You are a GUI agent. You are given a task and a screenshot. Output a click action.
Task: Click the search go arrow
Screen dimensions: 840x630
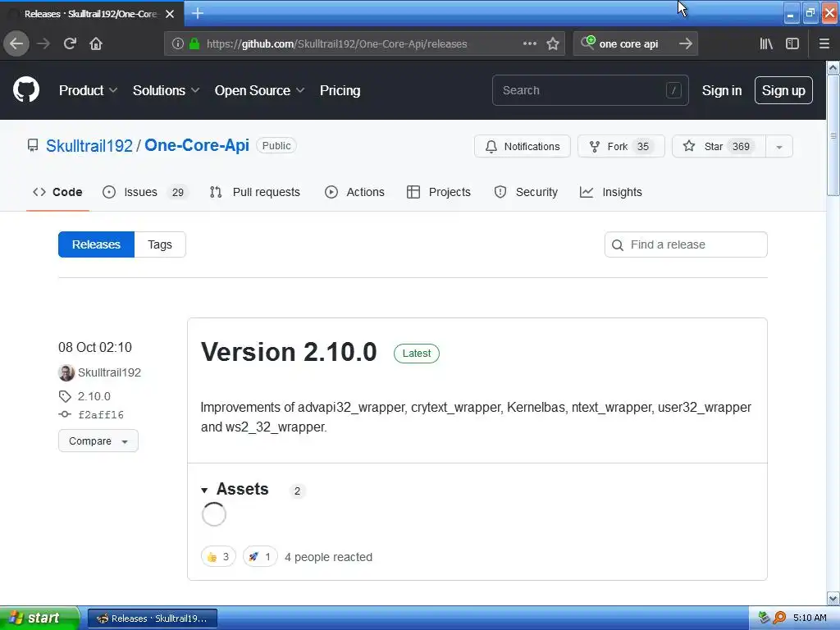[x=685, y=44]
